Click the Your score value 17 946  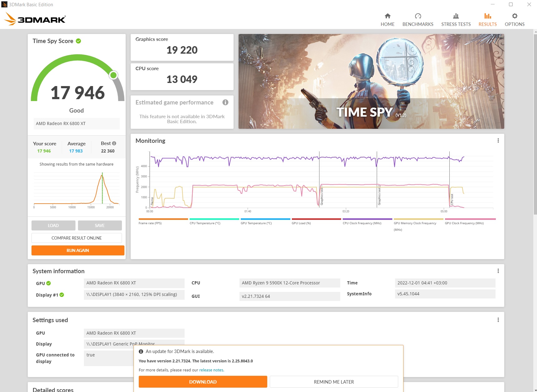tap(44, 151)
